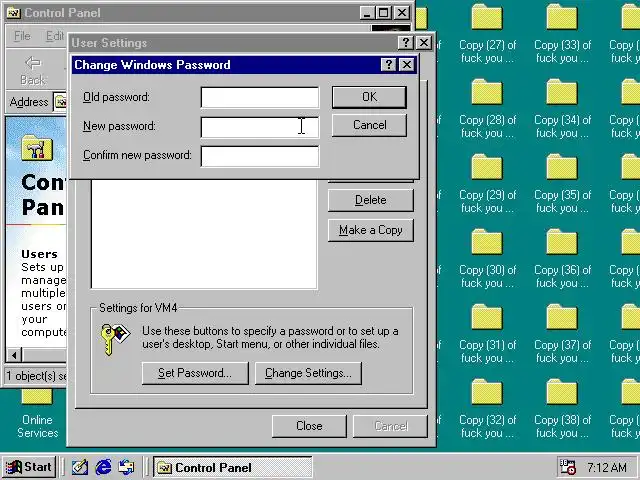
Task: Select the Copy (31) folder on desktop
Action: coord(487,335)
